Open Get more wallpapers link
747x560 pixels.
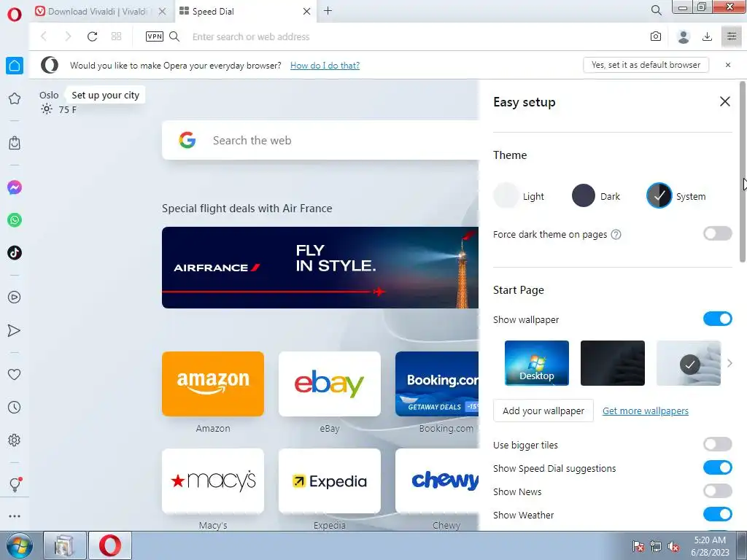(645, 411)
